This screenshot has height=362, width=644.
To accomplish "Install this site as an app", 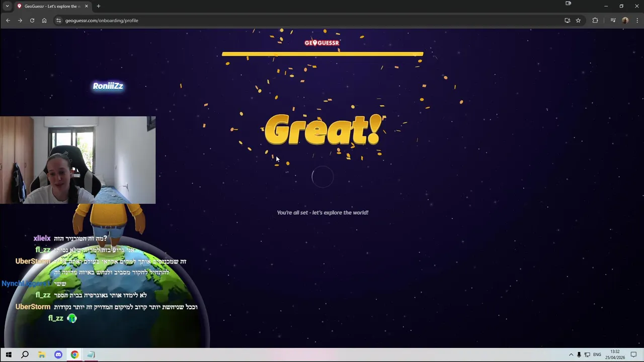I will tap(567, 21).
